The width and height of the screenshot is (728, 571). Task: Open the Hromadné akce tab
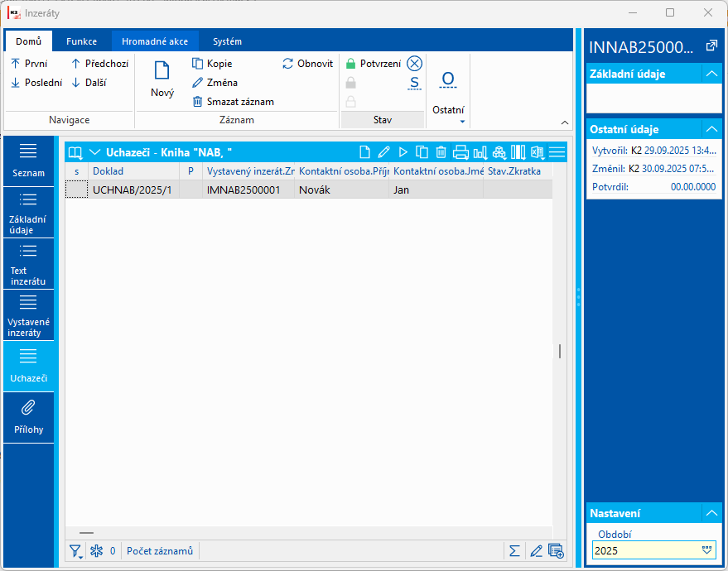[x=155, y=41]
